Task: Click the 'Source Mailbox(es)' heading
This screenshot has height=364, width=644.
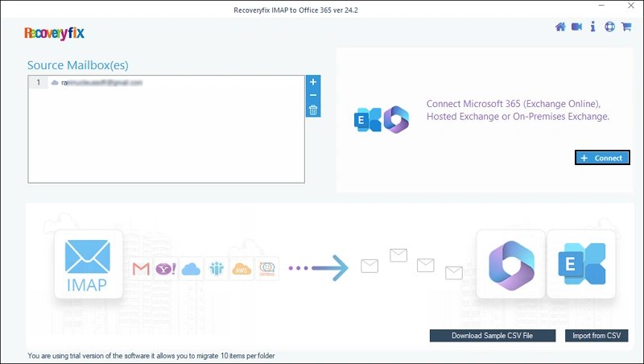Action: tap(77, 65)
